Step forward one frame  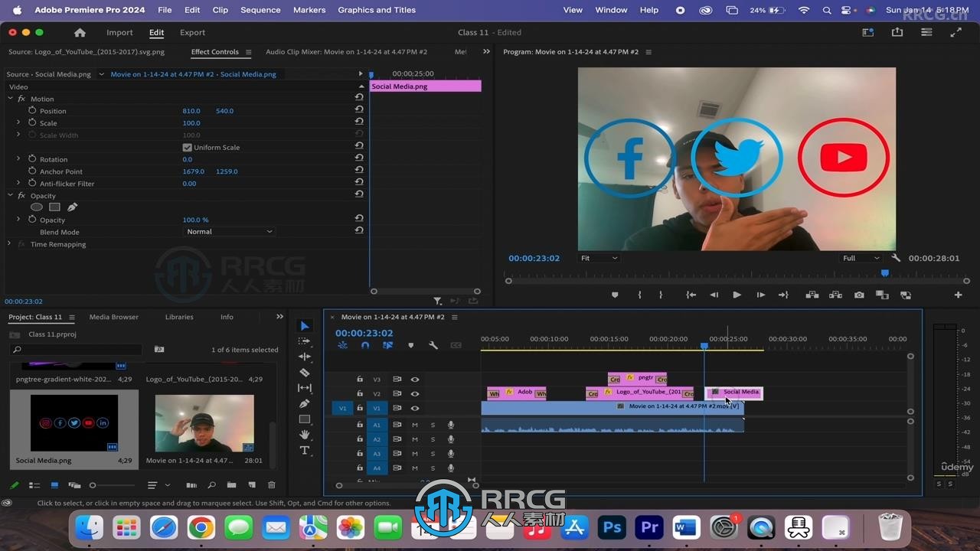pos(760,295)
